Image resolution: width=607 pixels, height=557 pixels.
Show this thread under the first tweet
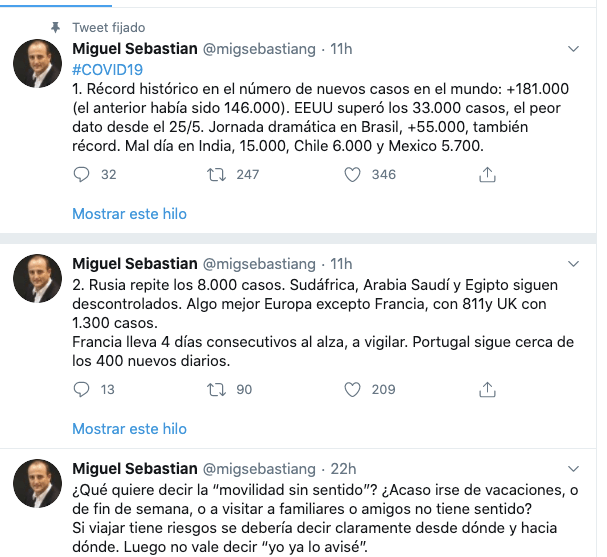(x=129, y=213)
